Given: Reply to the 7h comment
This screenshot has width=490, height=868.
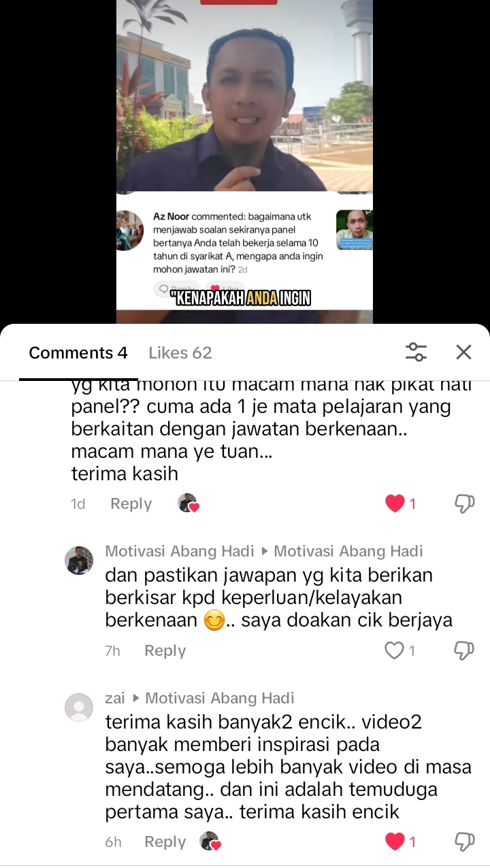Looking at the screenshot, I should tap(165, 650).
